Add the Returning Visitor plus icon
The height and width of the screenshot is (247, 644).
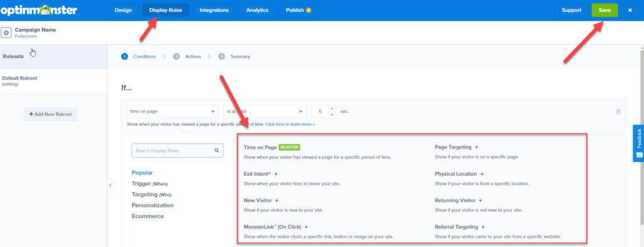pos(480,200)
